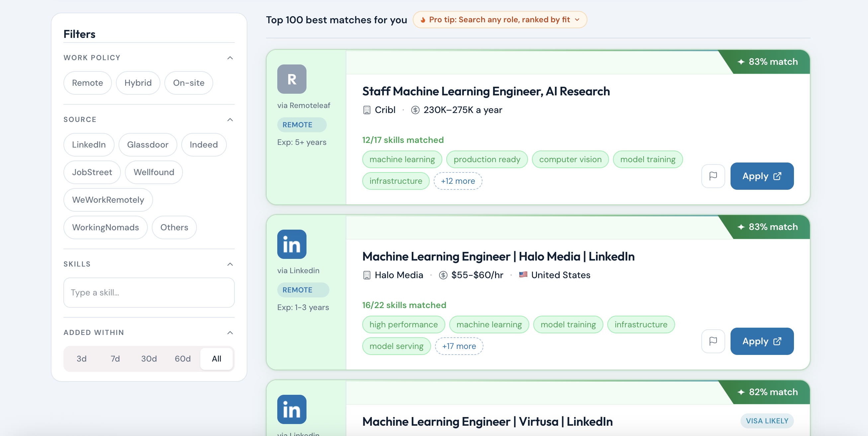Open Machine Learning Engineer Virtusa title
The height and width of the screenshot is (436, 868).
pyautogui.click(x=487, y=421)
